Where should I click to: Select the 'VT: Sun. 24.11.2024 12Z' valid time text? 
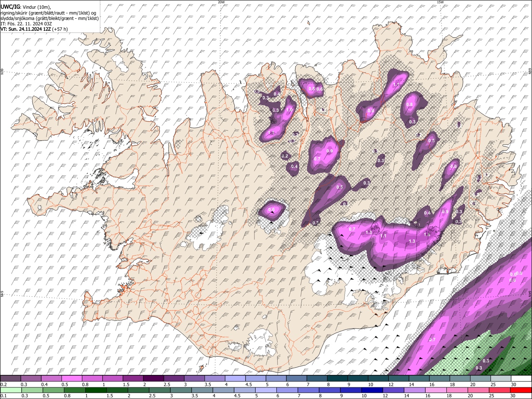pyautogui.click(x=26, y=29)
